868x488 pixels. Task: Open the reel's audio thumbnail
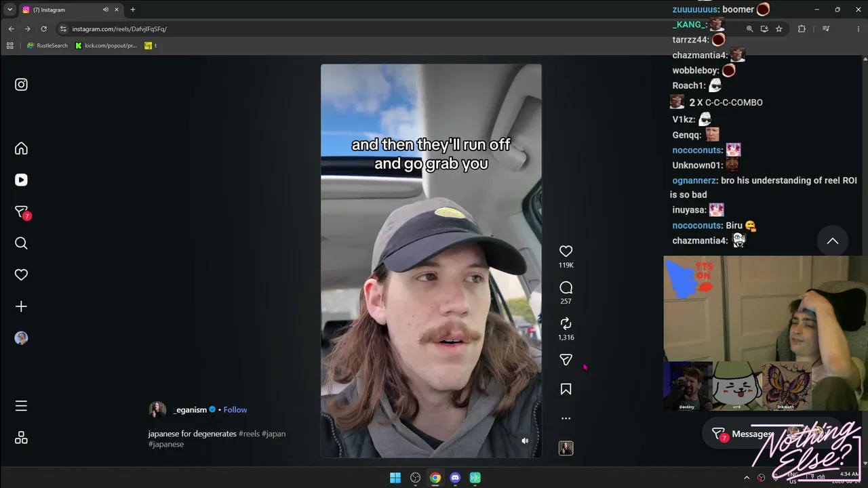tap(566, 448)
